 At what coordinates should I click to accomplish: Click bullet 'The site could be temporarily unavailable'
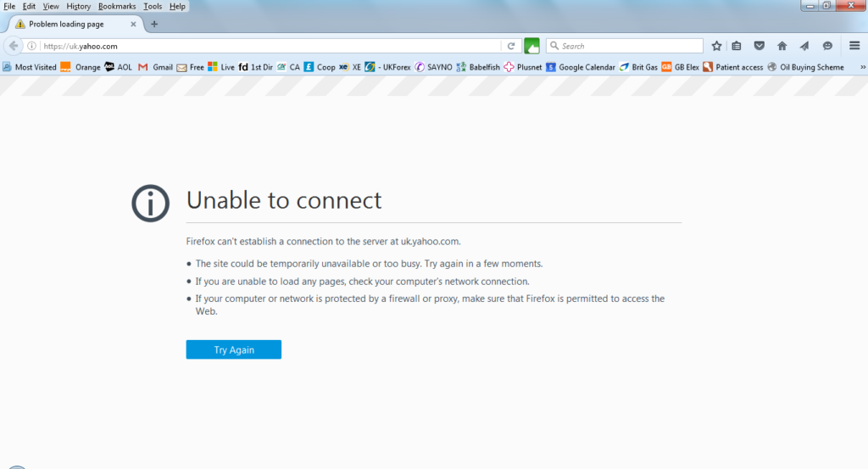pos(369,264)
